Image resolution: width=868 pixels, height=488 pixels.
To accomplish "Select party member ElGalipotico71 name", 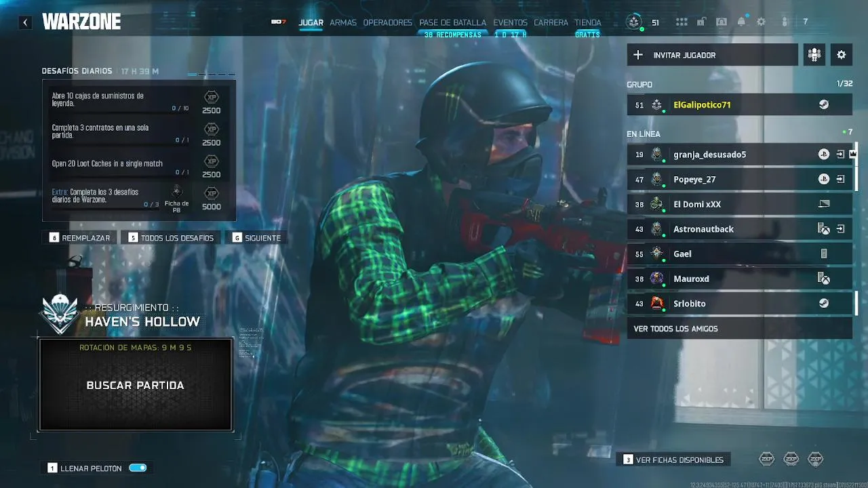I will 702,105.
